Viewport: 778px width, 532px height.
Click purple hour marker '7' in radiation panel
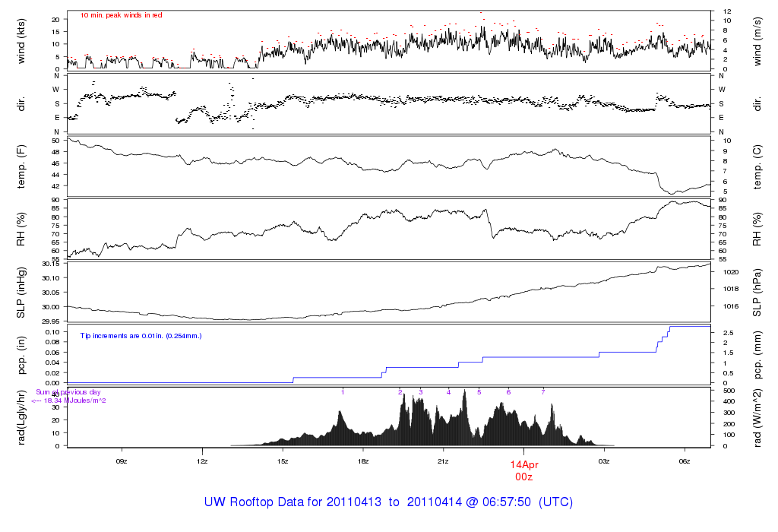click(543, 392)
